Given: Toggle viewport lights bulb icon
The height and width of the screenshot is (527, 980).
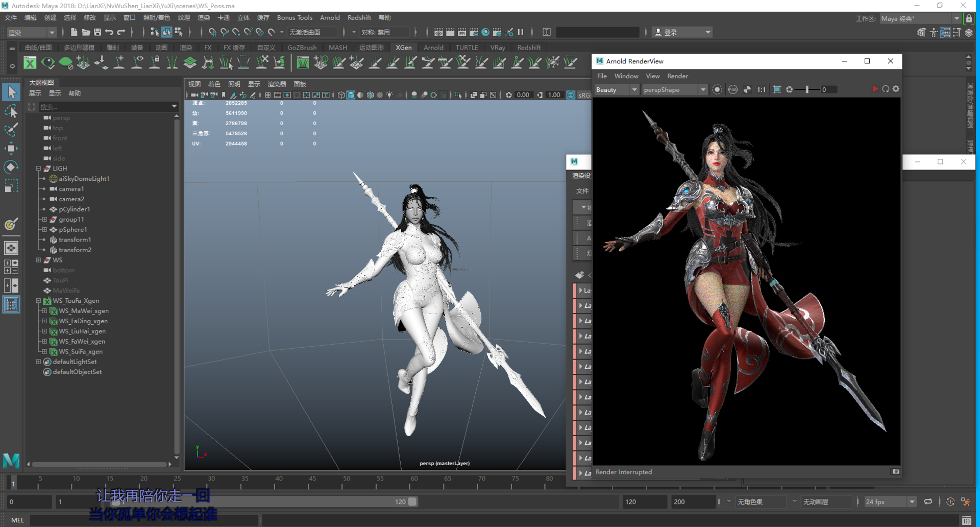Looking at the screenshot, I should click(389, 95).
